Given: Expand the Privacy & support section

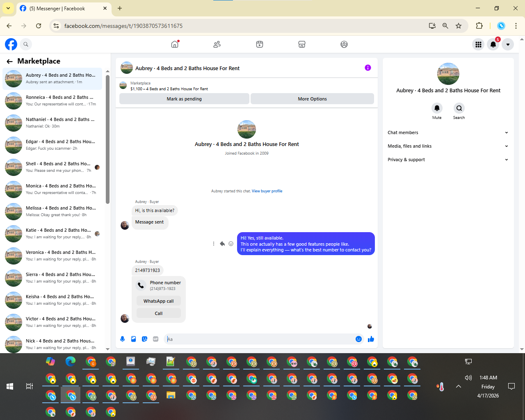Looking at the screenshot, I should (x=448, y=160).
